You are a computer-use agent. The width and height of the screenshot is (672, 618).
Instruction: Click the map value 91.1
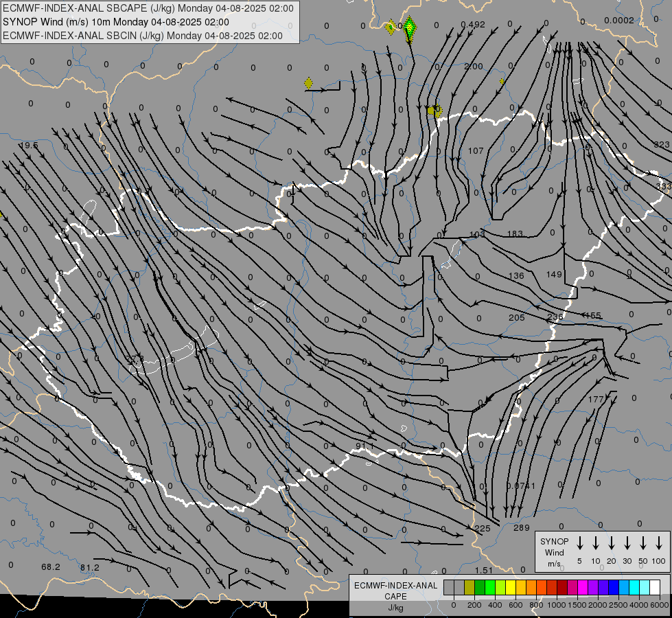364,446
